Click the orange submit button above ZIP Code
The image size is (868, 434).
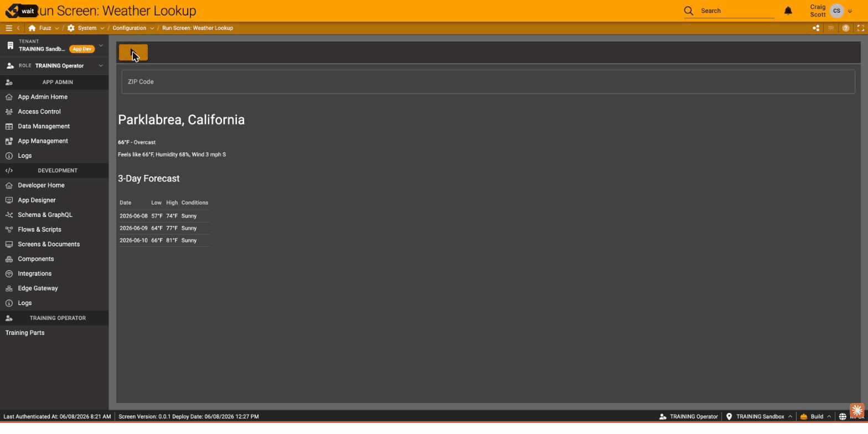click(x=133, y=53)
